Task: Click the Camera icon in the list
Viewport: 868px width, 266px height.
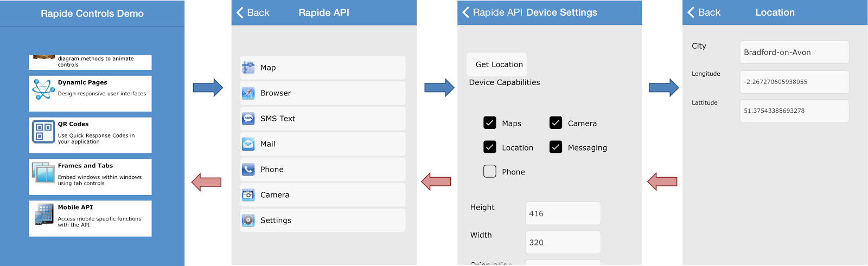Action: coord(248,195)
